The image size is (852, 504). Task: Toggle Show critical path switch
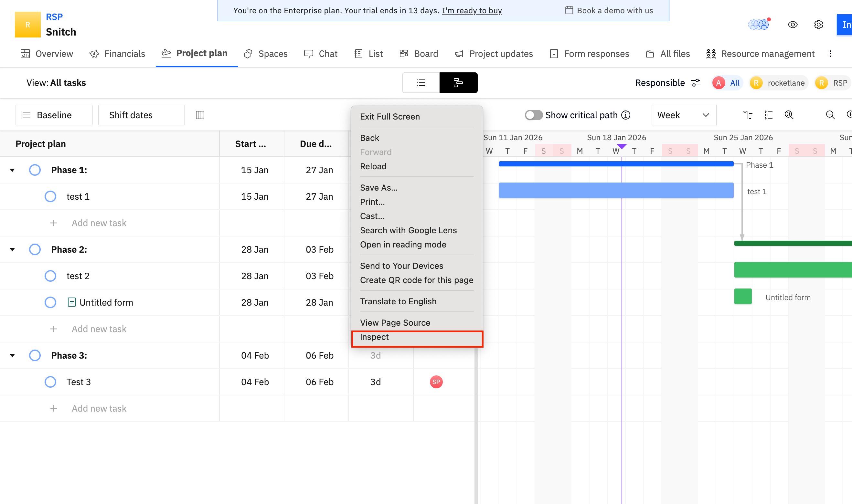(x=533, y=115)
